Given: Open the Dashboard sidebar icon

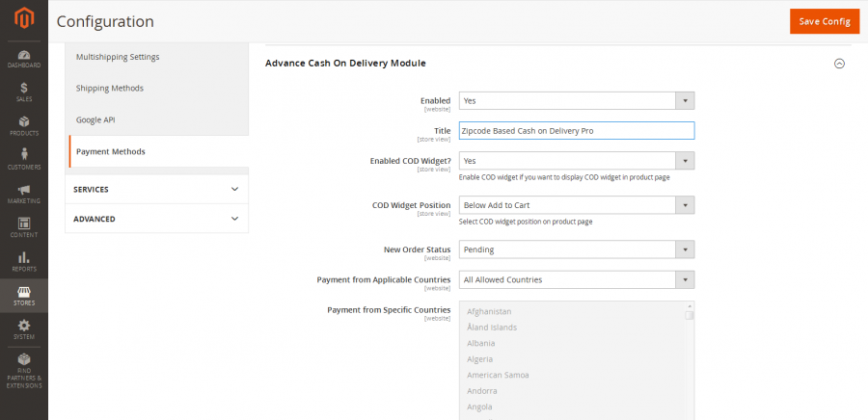Looking at the screenshot, I should tap(23, 59).
